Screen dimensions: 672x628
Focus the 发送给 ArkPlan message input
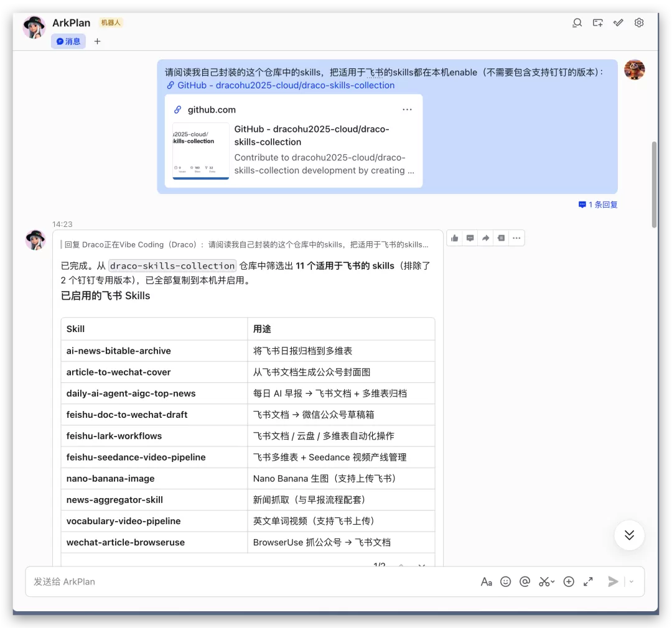pos(253,582)
